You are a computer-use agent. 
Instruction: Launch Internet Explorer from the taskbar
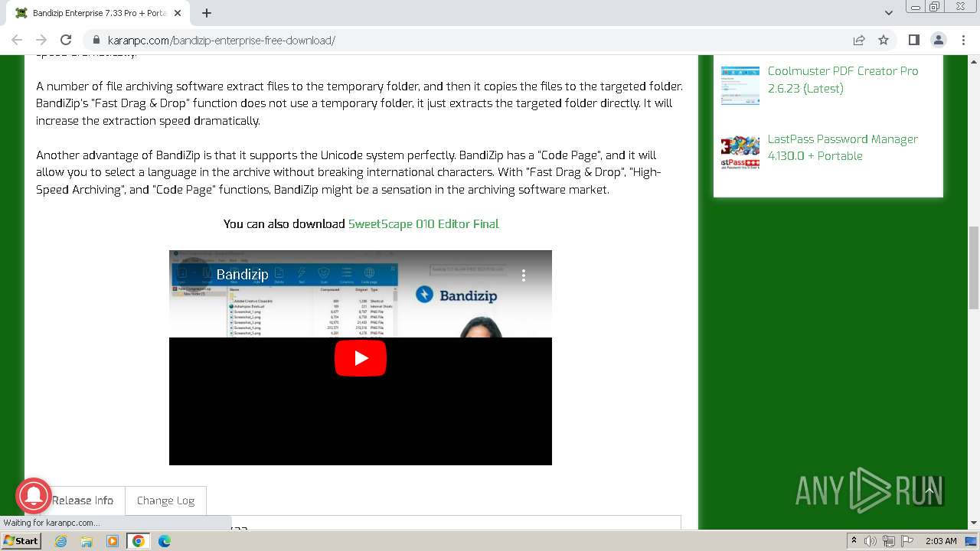60,541
